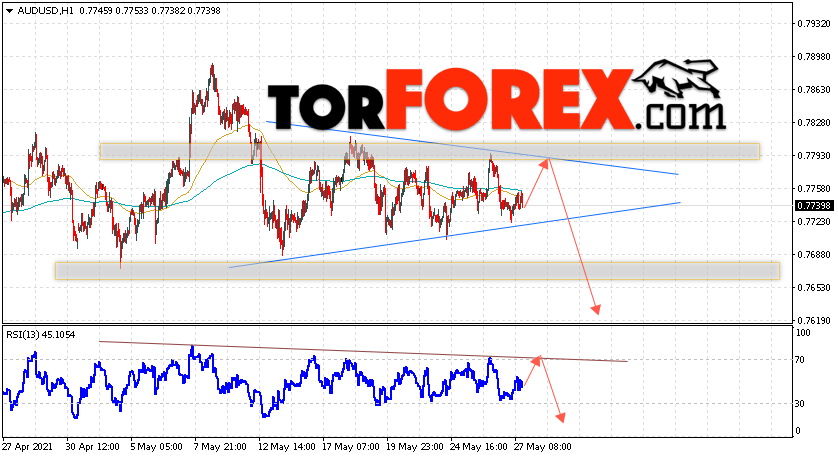838x458 pixels.
Task: Select the RSI 30 level label
Action: 800,404
